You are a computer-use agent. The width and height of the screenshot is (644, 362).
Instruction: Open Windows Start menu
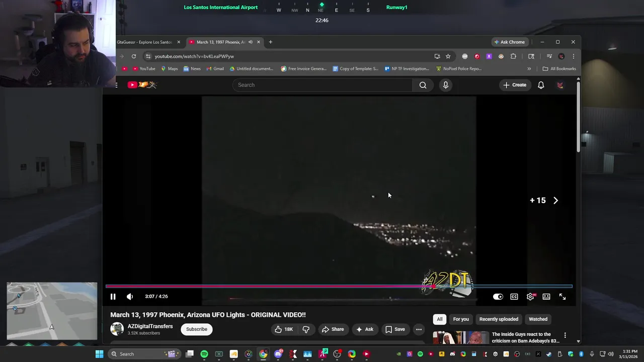pos(99,354)
